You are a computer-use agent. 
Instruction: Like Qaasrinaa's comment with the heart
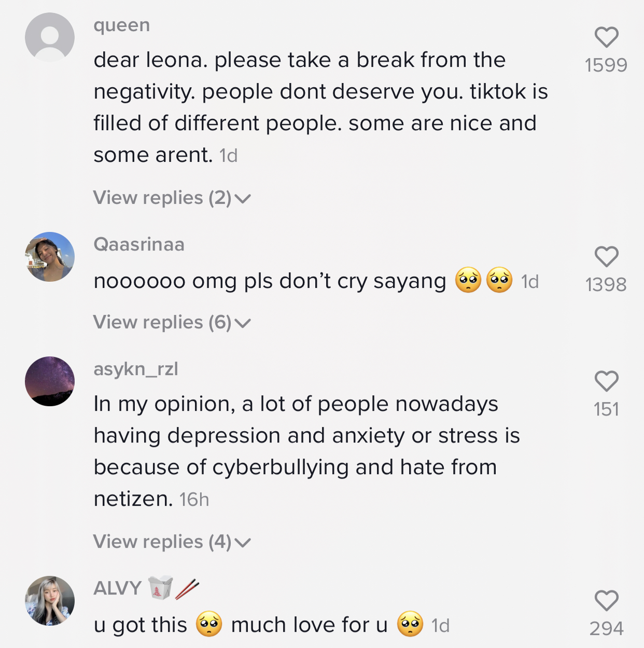[x=606, y=257]
